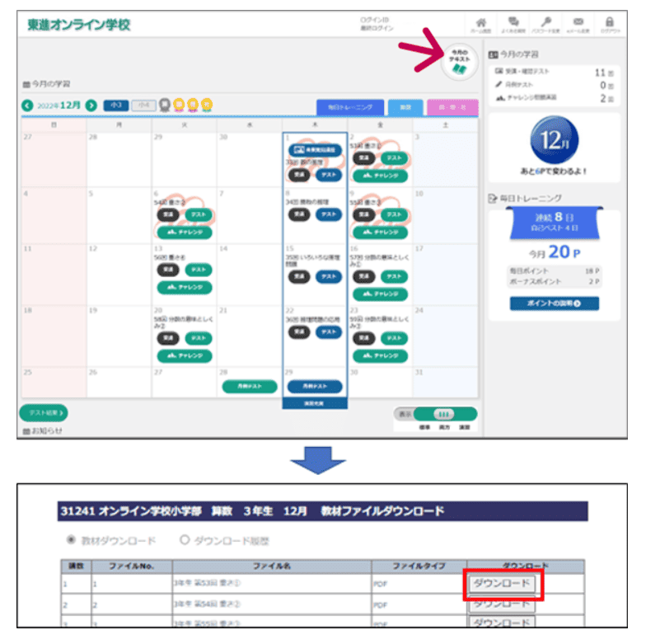Image resolution: width=646 pixels, height=644 pixels.
Task: Open the 毎日トレーニング tab
Action: [x=350, y=107]
